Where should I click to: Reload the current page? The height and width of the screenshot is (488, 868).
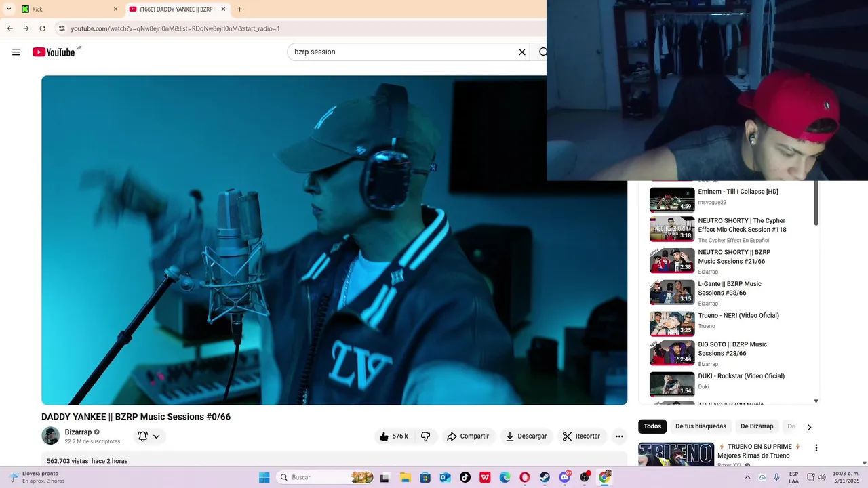(x=43, y=28)
